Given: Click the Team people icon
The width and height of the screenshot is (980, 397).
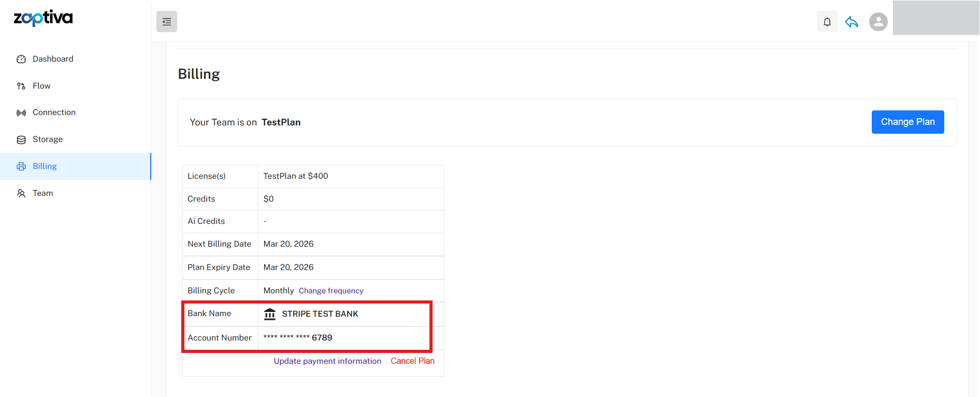Looking at the screenshot, I should [x=21, y=193].
